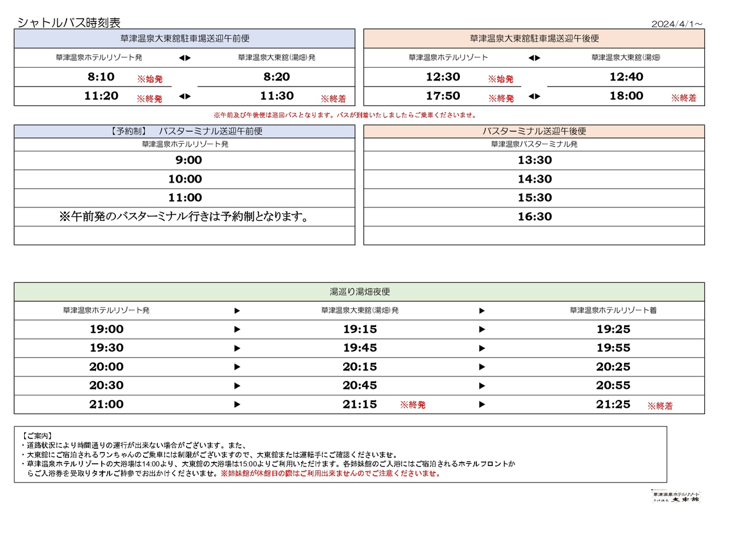Click the 20:00 night departure time
Viewport: 756px width, 535px height.
tap(107, 367)
